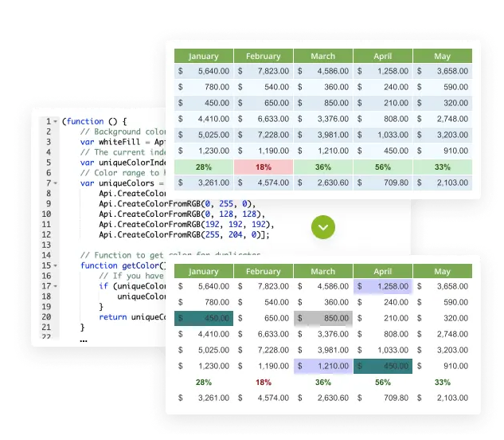
Task: Select gray-highlighted 850.00 cell in lower table
Action: 323,318
